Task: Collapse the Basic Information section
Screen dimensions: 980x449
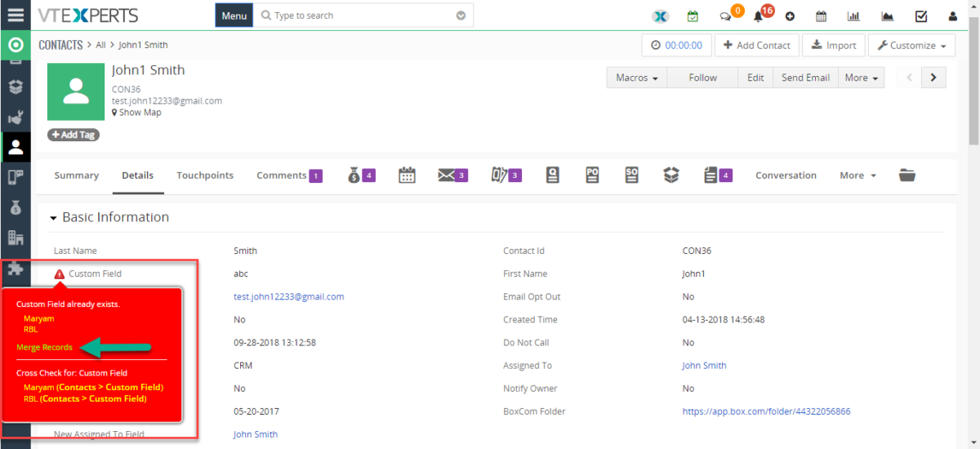Action: (x=54, y=218)
